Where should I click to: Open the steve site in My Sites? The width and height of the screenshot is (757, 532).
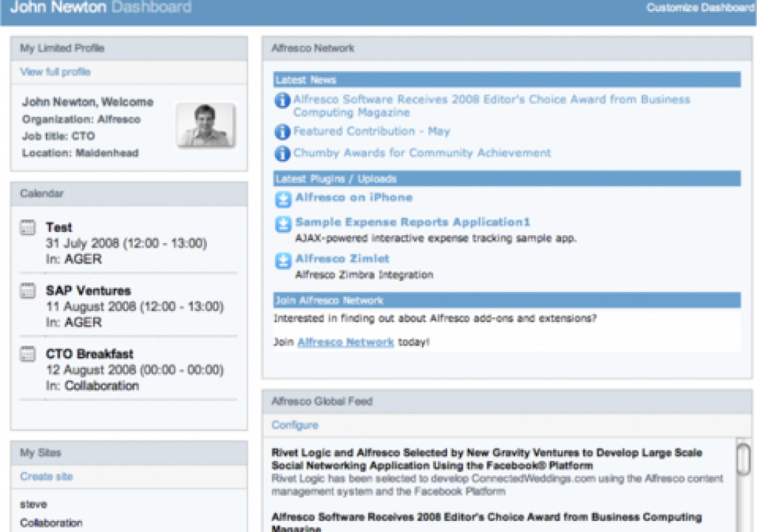click(33, 505)
